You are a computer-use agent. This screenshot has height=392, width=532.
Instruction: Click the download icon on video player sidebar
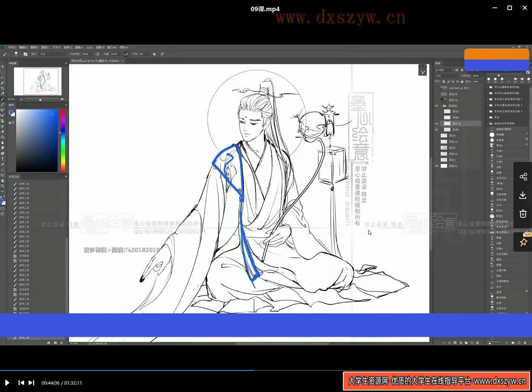point(523,195)
